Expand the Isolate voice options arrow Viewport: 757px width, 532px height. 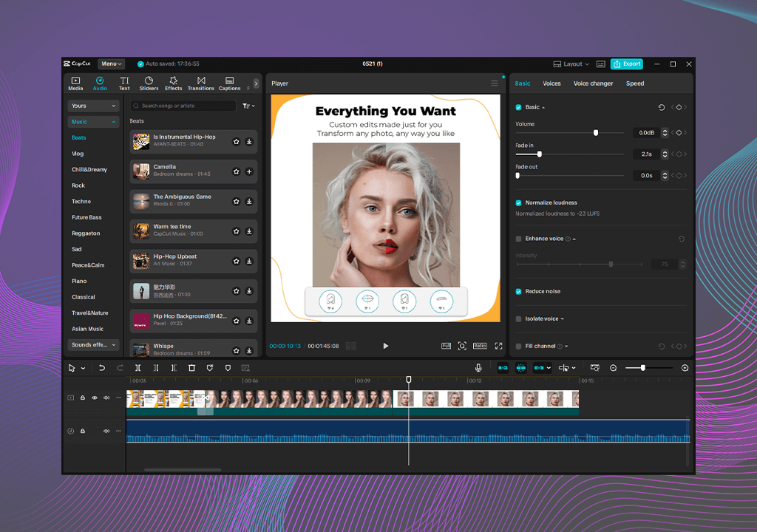point(563,319)
